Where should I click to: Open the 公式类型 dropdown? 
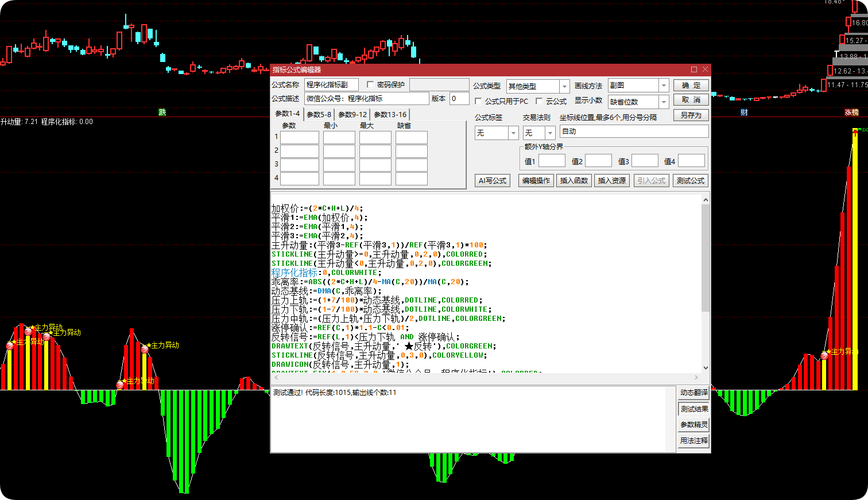[x=564, y=86]
